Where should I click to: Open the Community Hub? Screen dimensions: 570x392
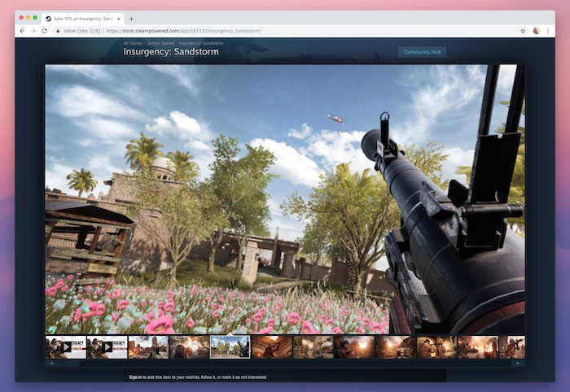[422, 52]
